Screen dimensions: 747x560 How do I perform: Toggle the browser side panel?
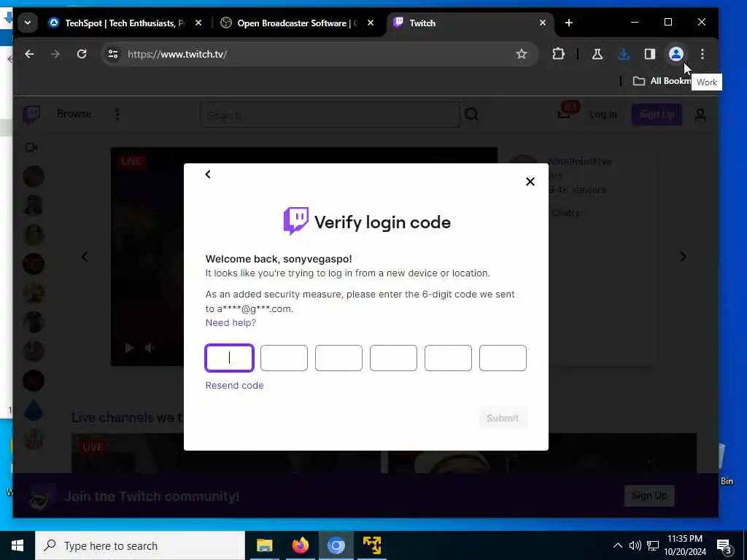(650, 54)
